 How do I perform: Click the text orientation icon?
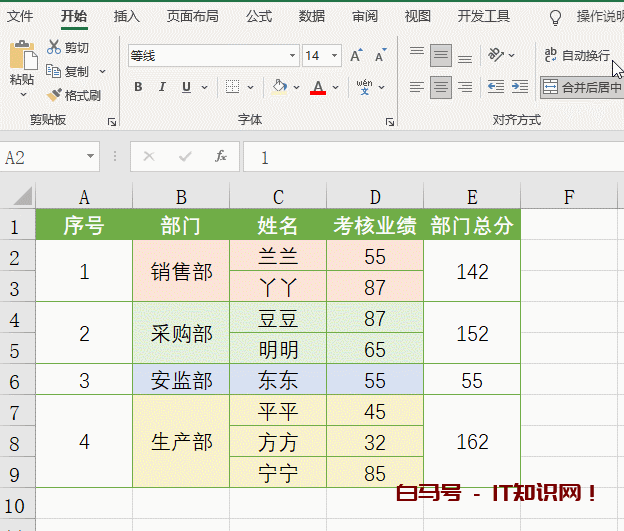pos(496,55)
